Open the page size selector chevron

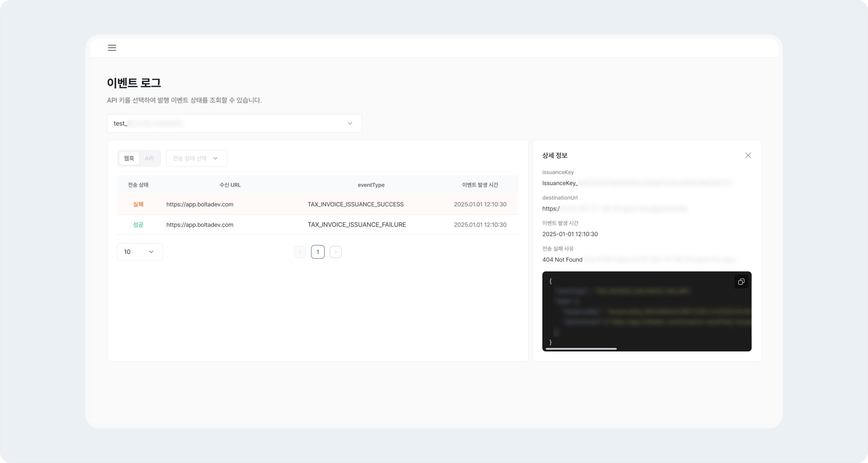(x=151, y=252)
